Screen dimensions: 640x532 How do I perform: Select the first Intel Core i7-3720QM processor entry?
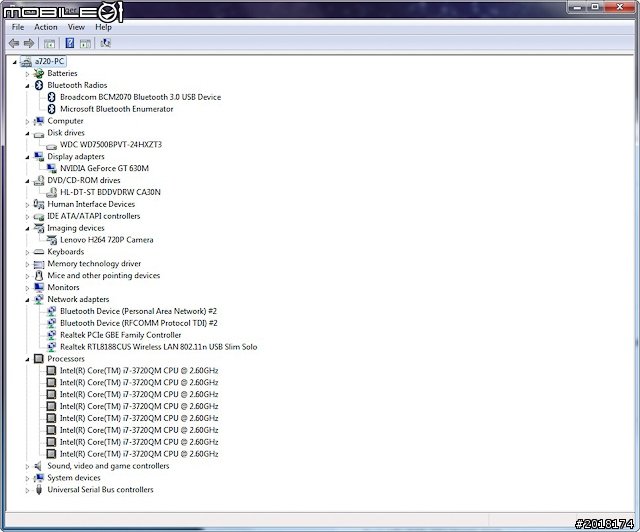coord(139,371)
